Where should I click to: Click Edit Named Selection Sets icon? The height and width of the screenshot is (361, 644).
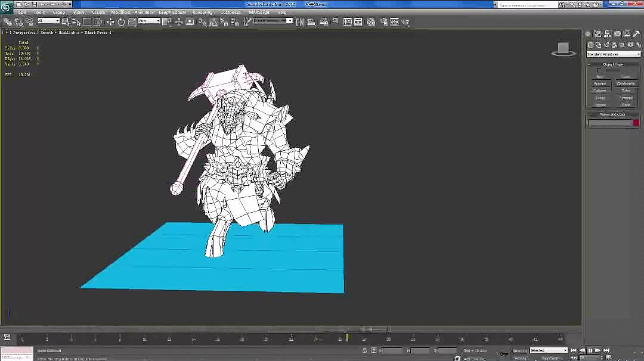247,21
